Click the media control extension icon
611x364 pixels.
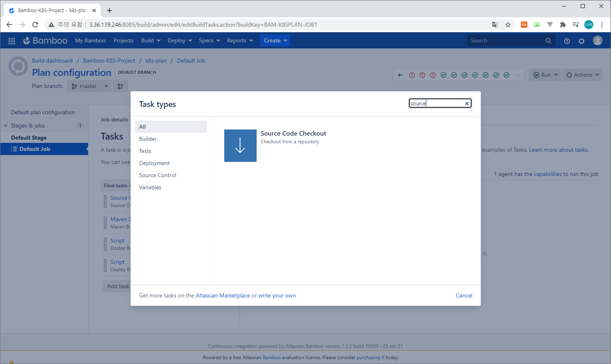(x=576, y=25)
